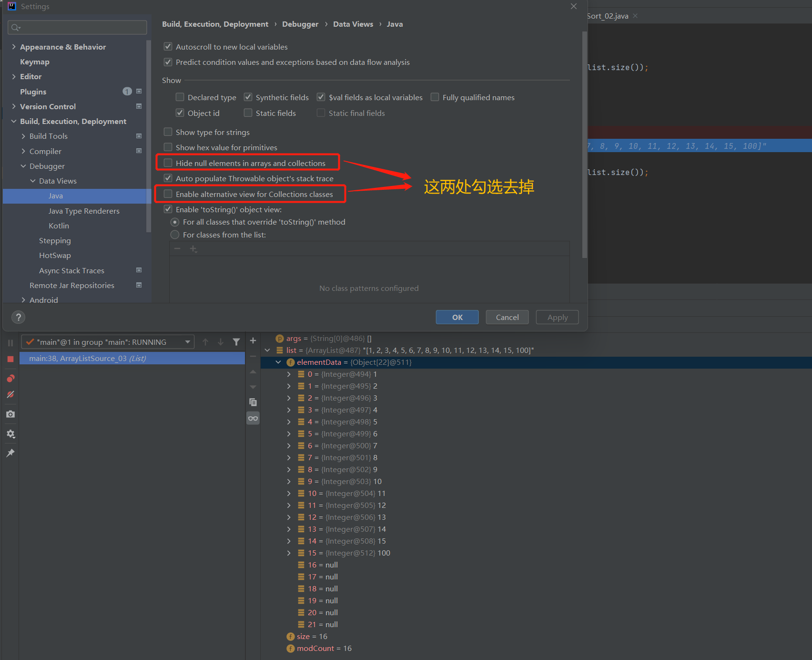The height and width of the screenshot is (660, 812).
Task: Pause the running debugger program
Action: 10,342
